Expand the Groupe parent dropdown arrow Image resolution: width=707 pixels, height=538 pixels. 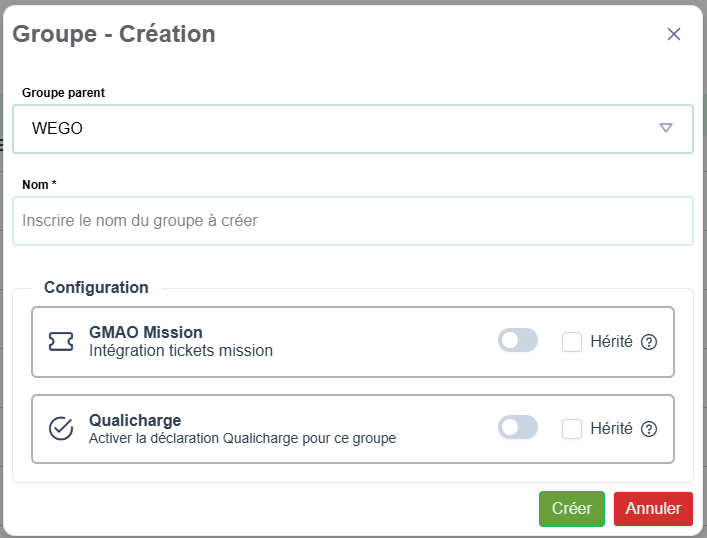(x=666, y=128)
